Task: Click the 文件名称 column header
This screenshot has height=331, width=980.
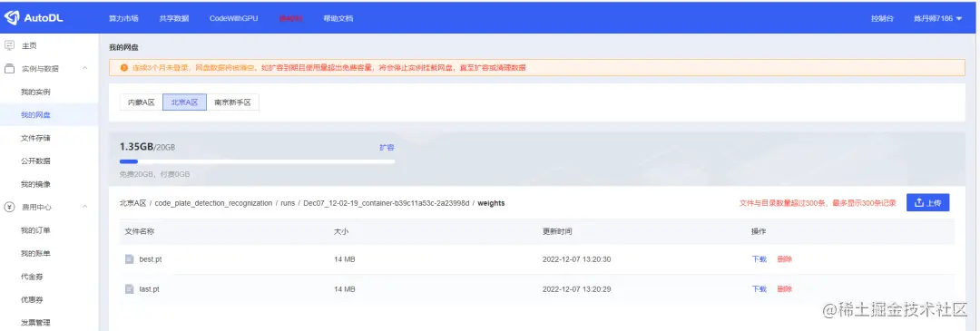Action: [x=140, y=232]
